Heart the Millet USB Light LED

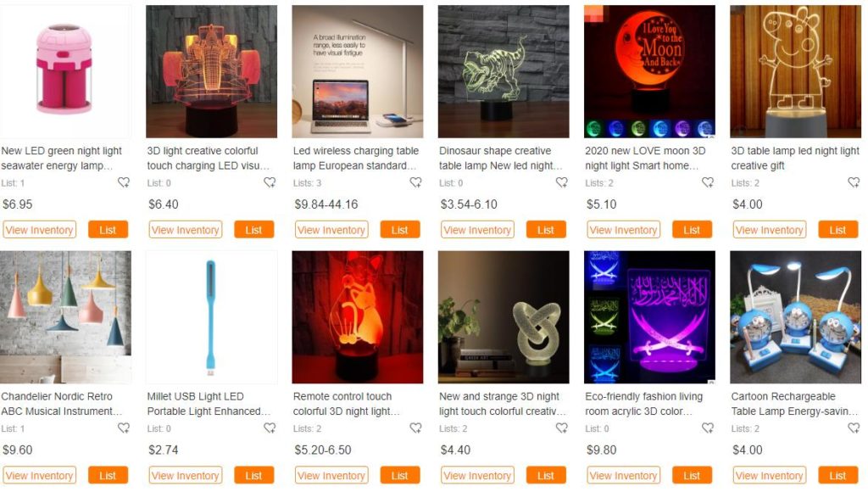[x=270, y=428]
